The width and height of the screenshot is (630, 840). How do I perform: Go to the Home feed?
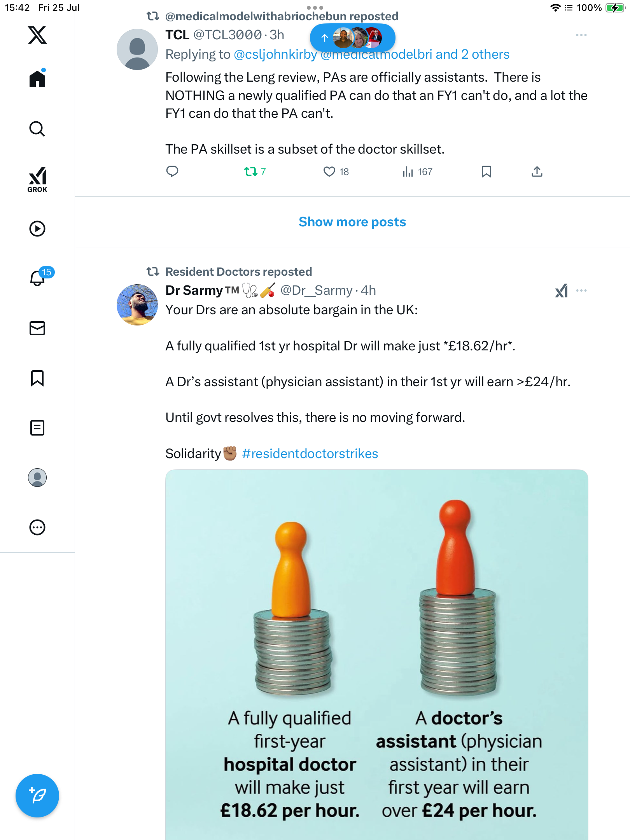click(37, 79)
